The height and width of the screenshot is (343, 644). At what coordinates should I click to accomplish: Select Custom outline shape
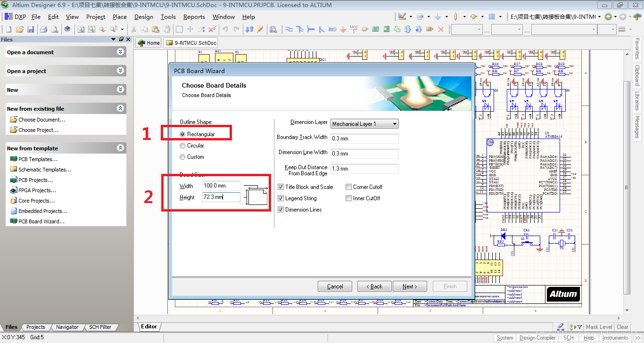click(182, 157)
